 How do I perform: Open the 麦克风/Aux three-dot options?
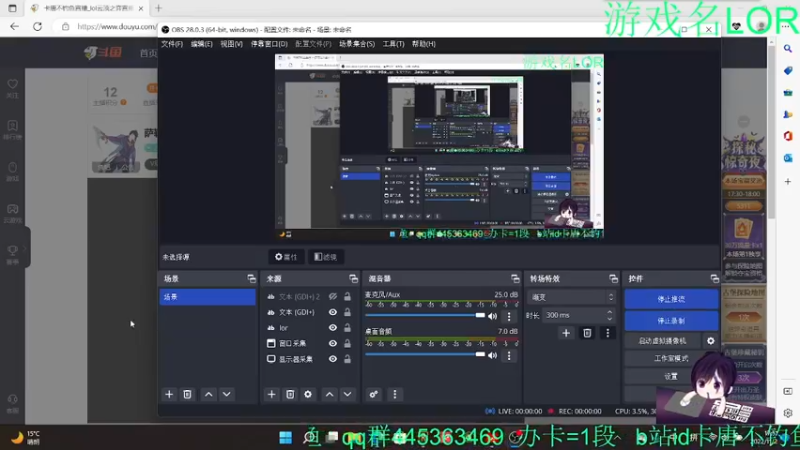click(509, 316)
